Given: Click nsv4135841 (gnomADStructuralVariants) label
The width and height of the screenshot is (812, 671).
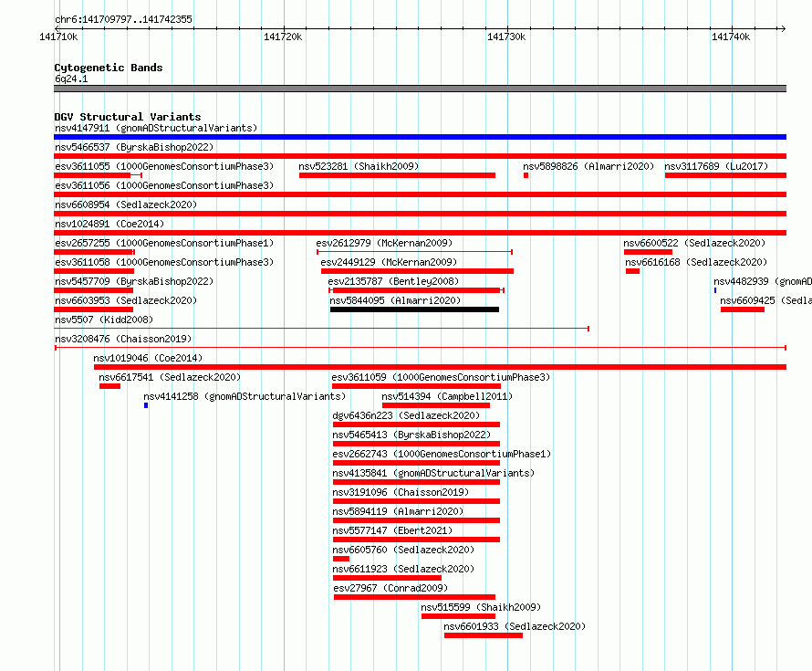Looking at the screenshot, I should (x=433, y=473).
